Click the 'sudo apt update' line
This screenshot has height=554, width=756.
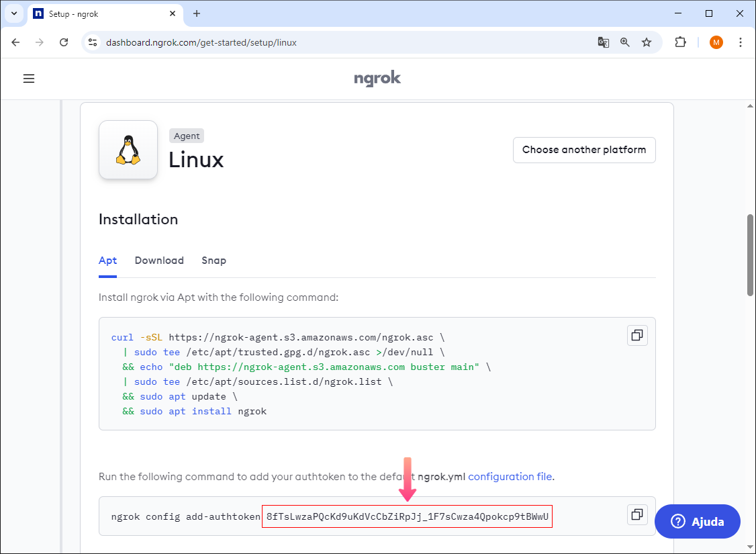[180, 396]
